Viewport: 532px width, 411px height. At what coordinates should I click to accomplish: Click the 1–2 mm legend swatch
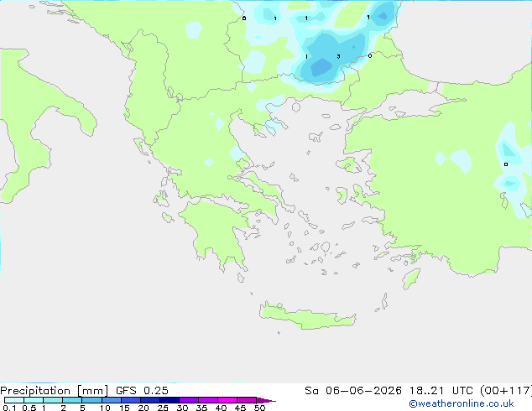pyautogui.click(x=53, y=400)
